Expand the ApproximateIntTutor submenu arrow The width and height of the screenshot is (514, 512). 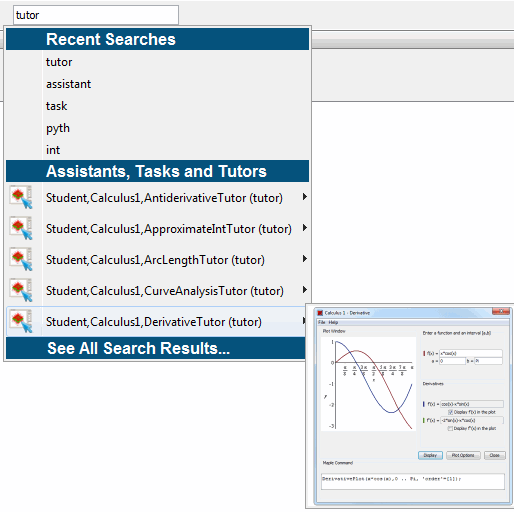(304, 228)
